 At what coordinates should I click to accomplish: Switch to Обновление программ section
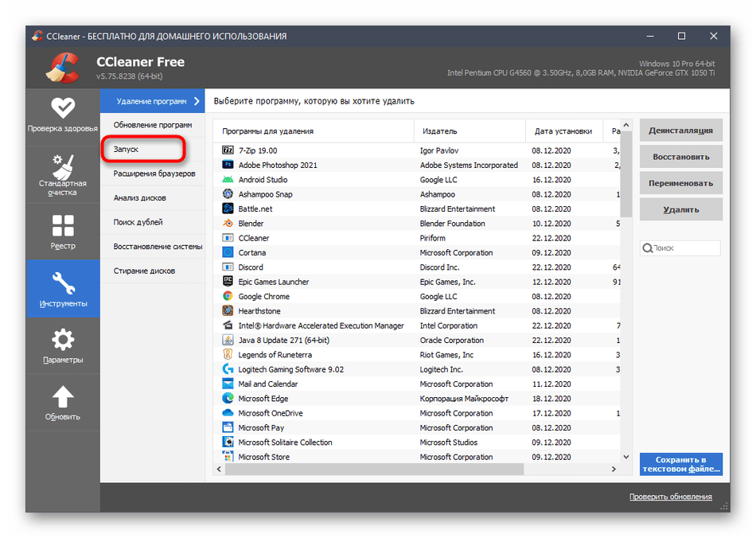pos(152,125)
